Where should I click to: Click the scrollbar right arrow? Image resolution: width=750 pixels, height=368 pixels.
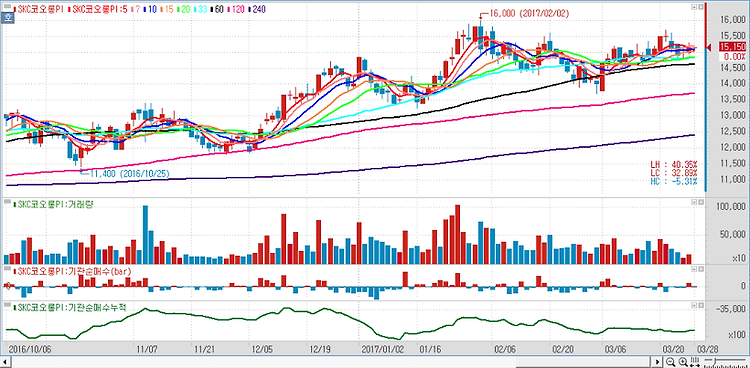click(x=658, y=362)
